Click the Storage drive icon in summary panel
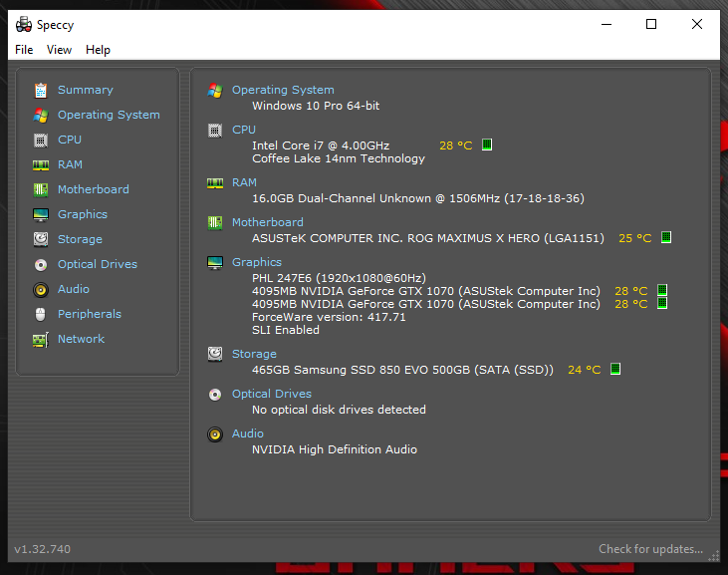Viewport: 728px width, 575px height. pyautogui.click(x=215, y=354)
